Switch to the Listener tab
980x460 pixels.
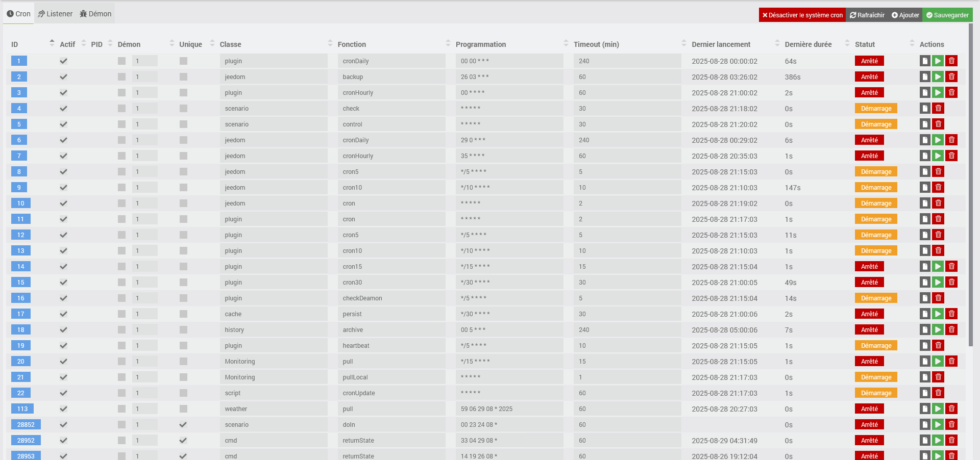55,14
